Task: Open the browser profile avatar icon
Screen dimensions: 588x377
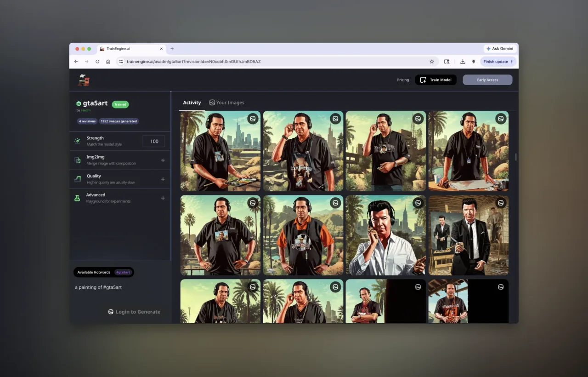Action: [473, 62]
